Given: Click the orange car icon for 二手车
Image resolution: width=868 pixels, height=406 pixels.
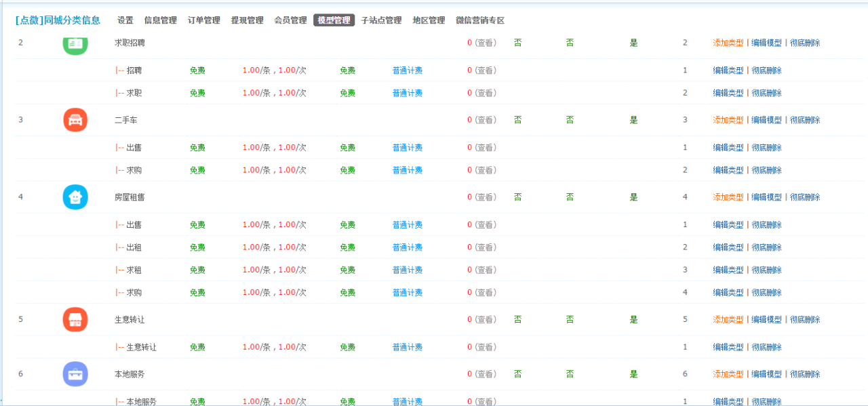Looking at the screenshot, I should [x=75, y=119].
